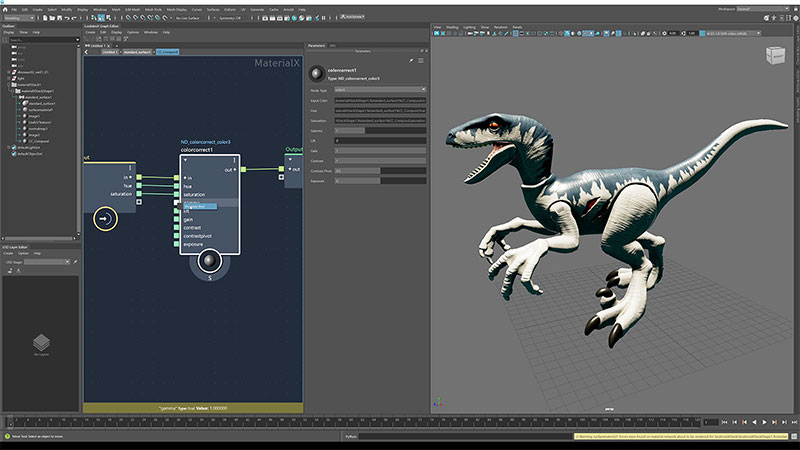Click Go to start of playback range
Screen dimensions: 800x450
coord(724,422)
